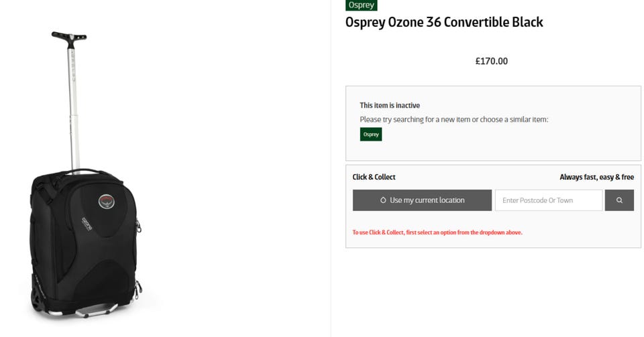The height and width of the screenshot is (337, 644).
Task: Open the Osprey Ozone 36 Convertible Black title
Action: [x=444, y=22]
